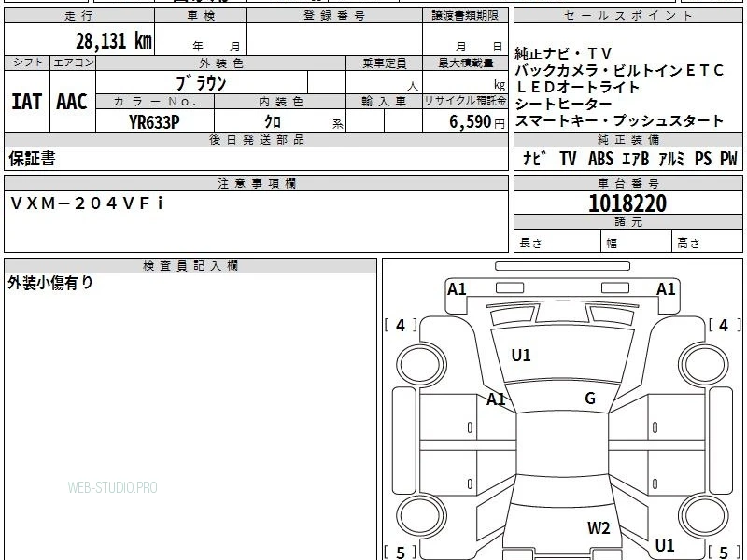Image resolution: width=747 pixels, height=560 pixels.
Task: Click the A1 mark at front-left bumper corner
Action: pyautogui.click(x=457, y=289)
